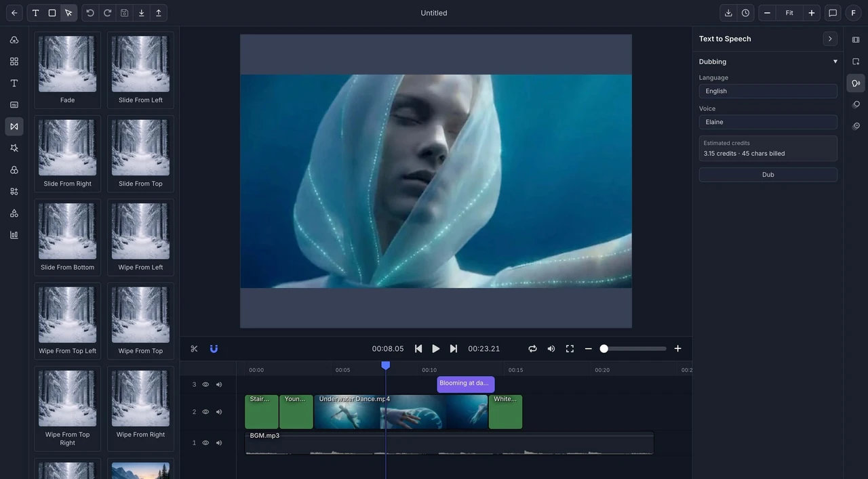
Task: Open the Fit zoom level dropdown
Action: coord(789,13)
